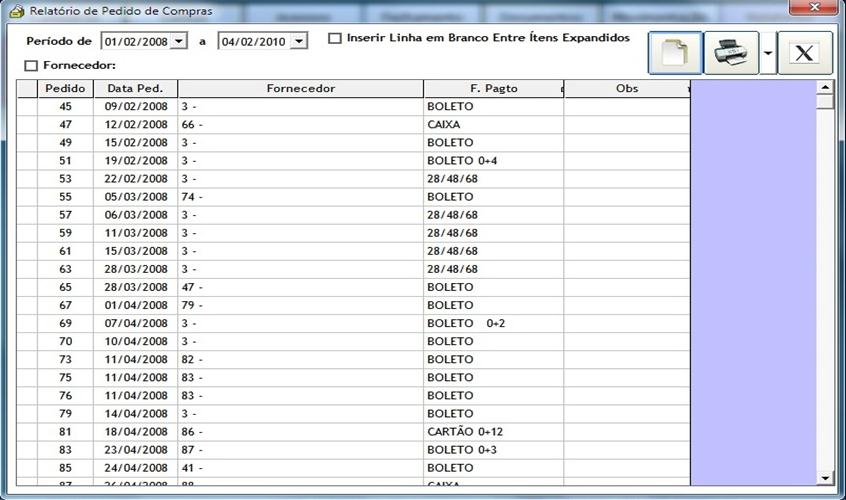Click date 15/02/2008 of pedido 49
The image size is (846, 500).
135,143
